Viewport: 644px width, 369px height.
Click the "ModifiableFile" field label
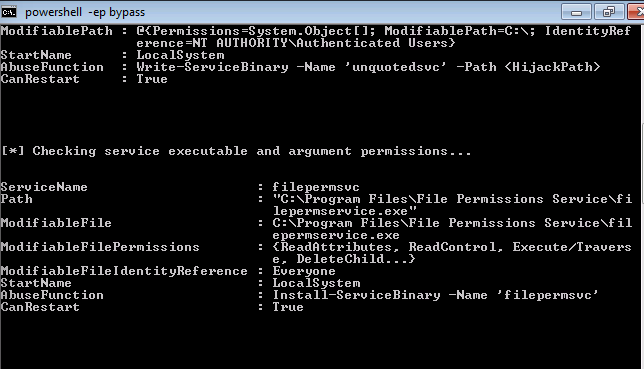pyautogui.click(x=56, y=223)
